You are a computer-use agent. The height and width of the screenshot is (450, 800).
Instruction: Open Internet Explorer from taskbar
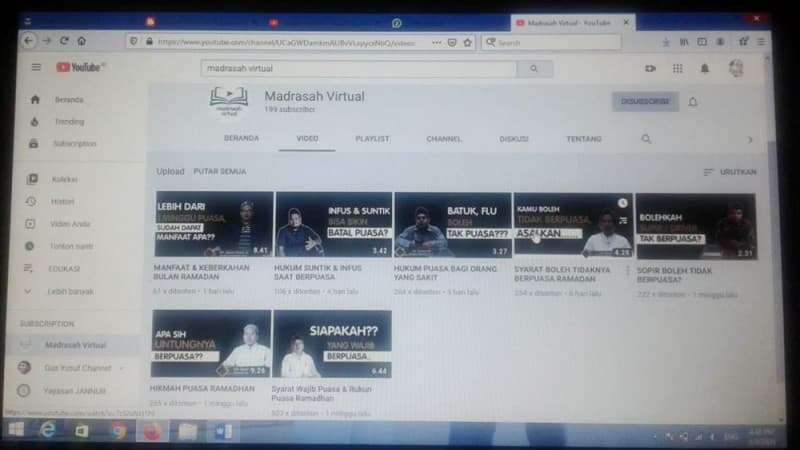pyautogui.click(x=48, y=431)
